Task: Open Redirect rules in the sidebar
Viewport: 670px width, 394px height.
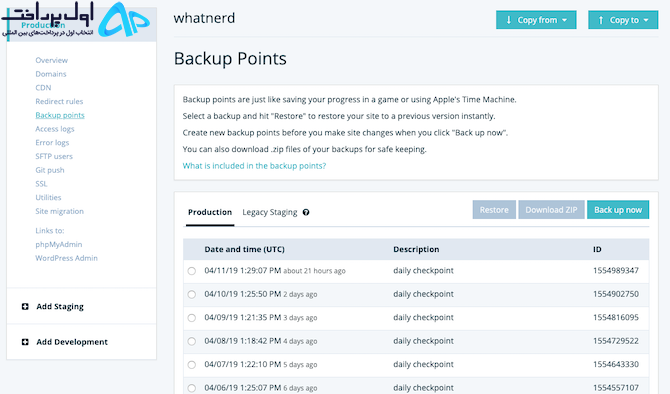Action: tap(59, 101)
